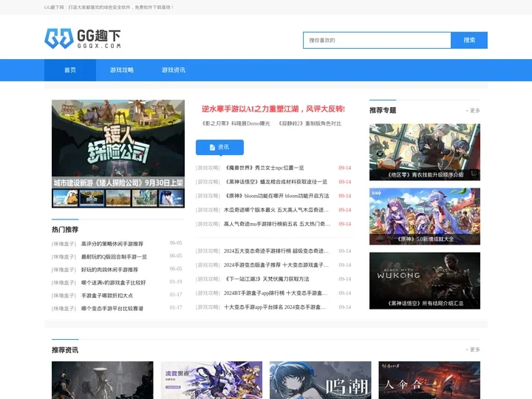Open 好玩的肉鸽休闲手游推荐
The image size is (532, 399).
coord(109,270)
